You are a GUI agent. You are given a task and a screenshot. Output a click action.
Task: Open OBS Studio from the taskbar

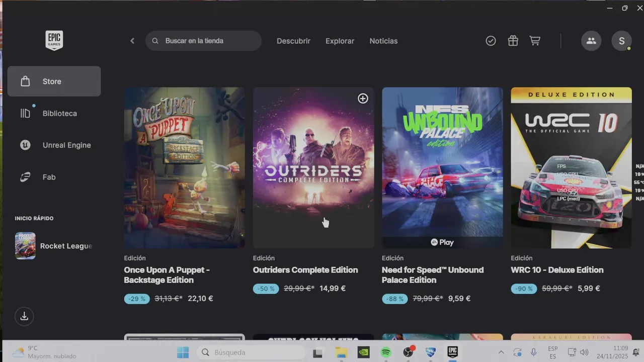[408, 352]
